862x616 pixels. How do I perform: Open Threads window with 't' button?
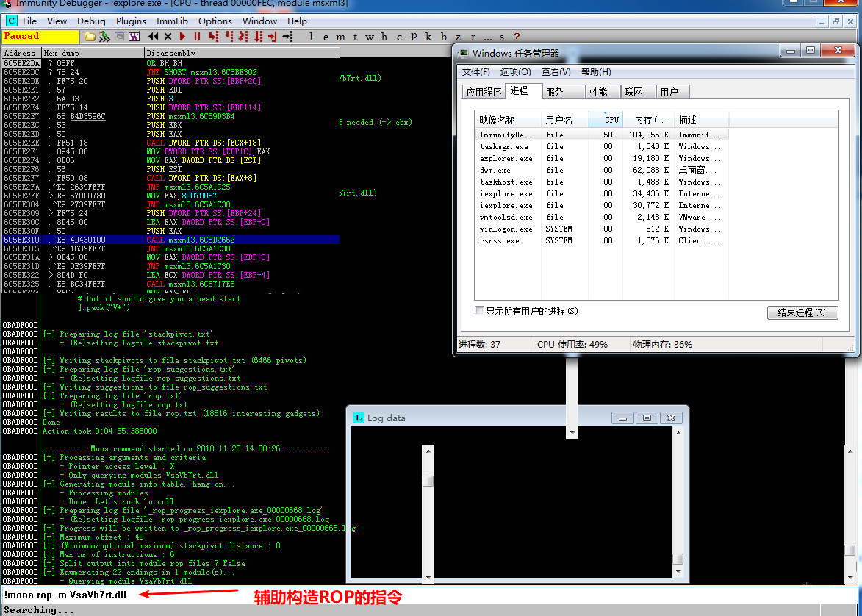tap(355, 37)
